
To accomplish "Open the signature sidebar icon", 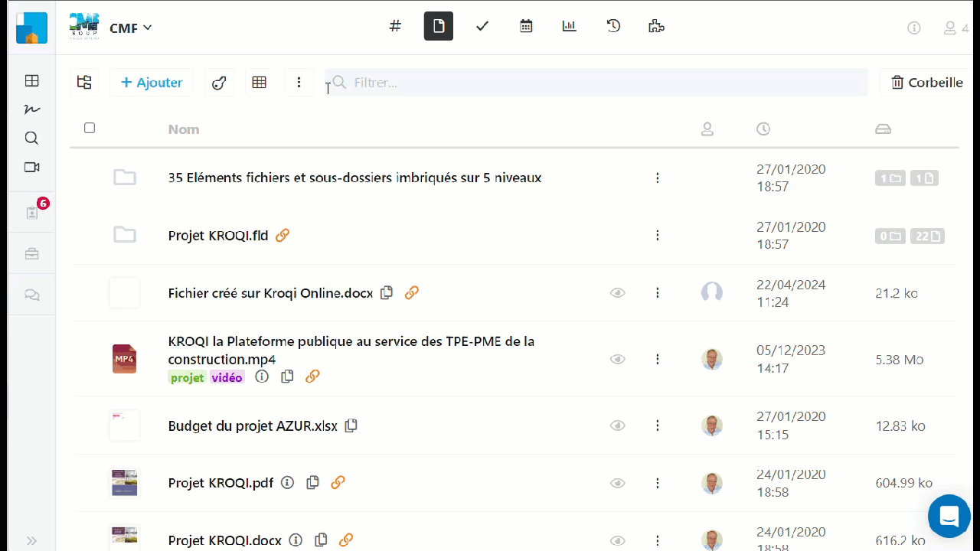I will pos(32,109).
